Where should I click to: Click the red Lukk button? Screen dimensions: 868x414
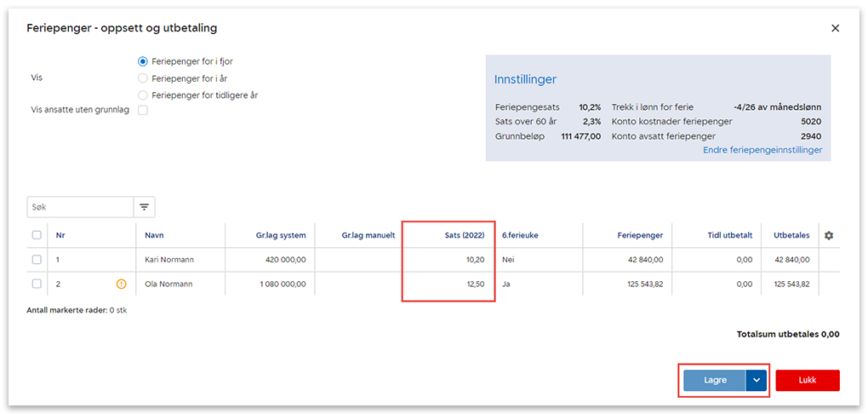click(807, 380)
